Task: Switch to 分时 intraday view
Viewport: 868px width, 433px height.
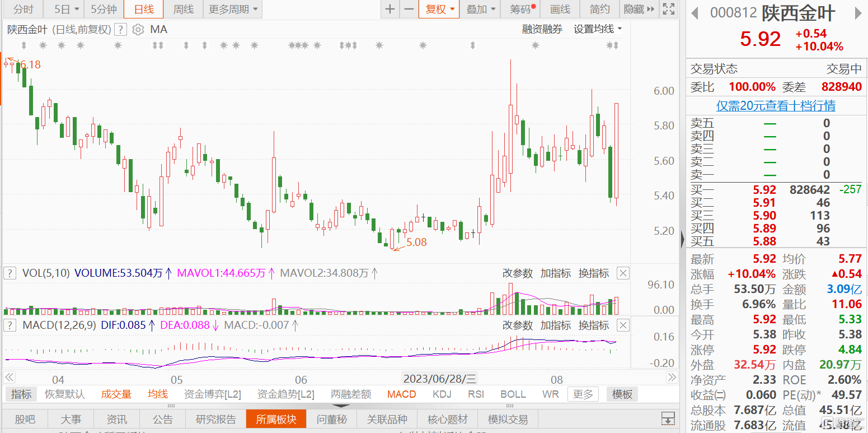Action: pyautogui.click(x=24, y=9)
